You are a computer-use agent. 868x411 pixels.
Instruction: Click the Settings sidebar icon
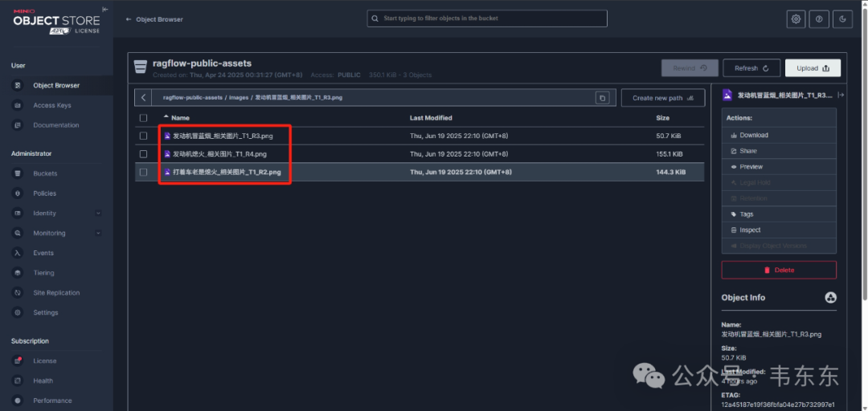[x=18, y=312]
